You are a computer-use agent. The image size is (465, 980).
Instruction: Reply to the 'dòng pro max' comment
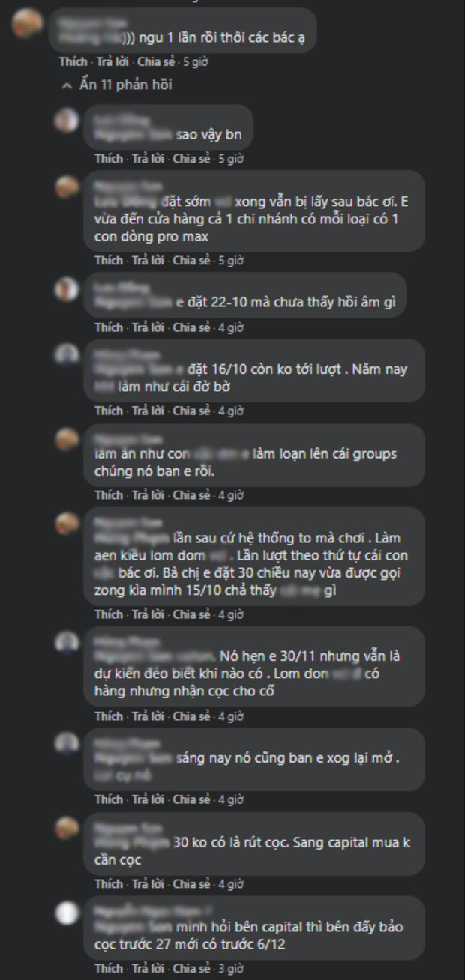pos(147,261)
